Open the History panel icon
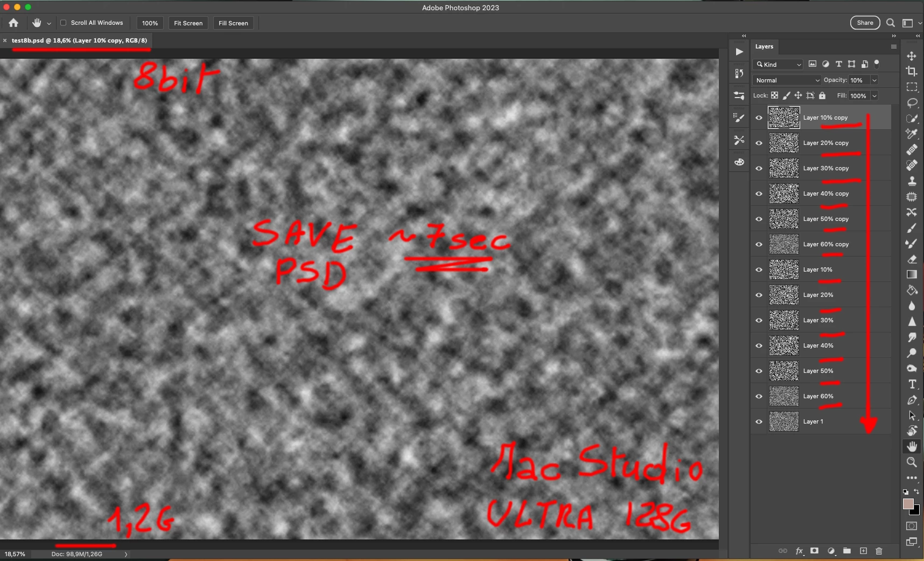The image size is (924, 561). (739, 74)
